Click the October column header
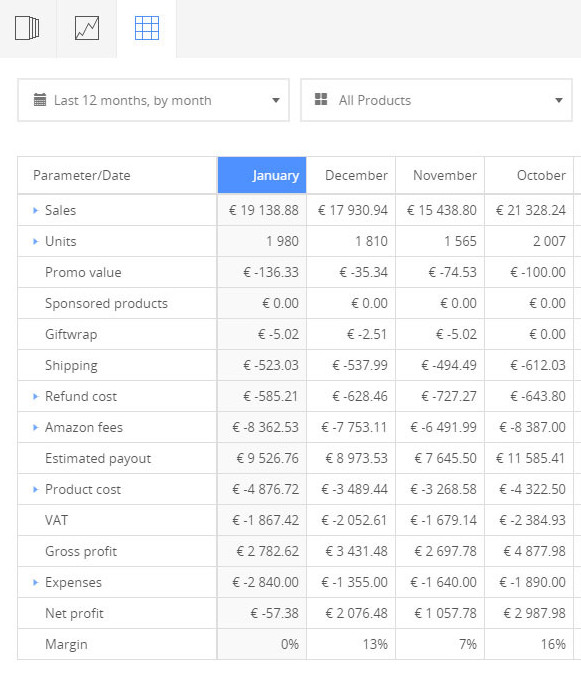This screenshot has height=698, width=581. (x=529, y=175)
